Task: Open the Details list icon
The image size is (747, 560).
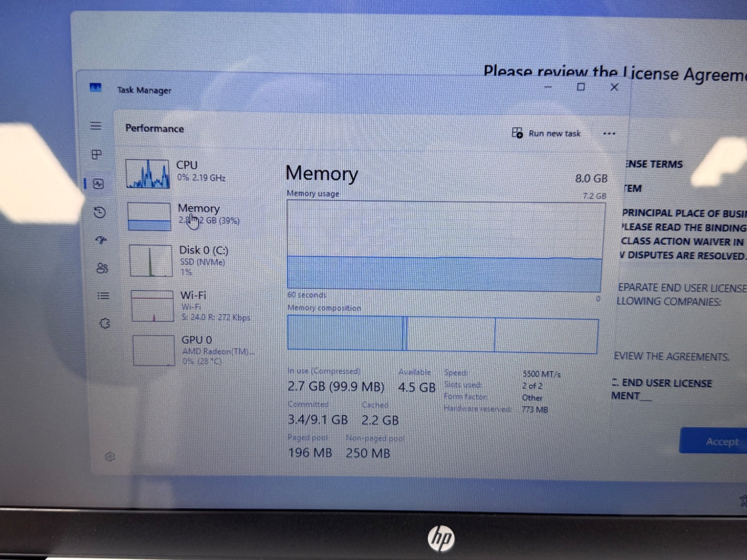Action: [x=103, y=295]
